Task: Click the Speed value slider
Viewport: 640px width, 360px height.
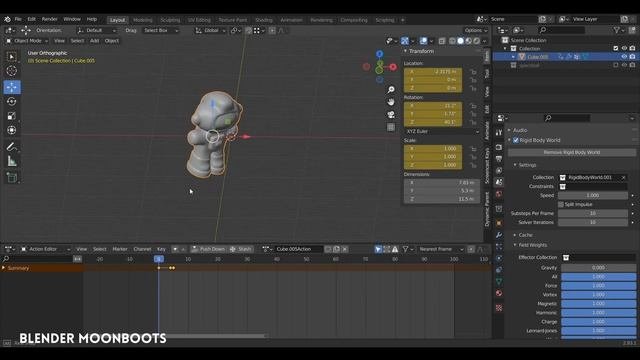Action: [593, 196]
